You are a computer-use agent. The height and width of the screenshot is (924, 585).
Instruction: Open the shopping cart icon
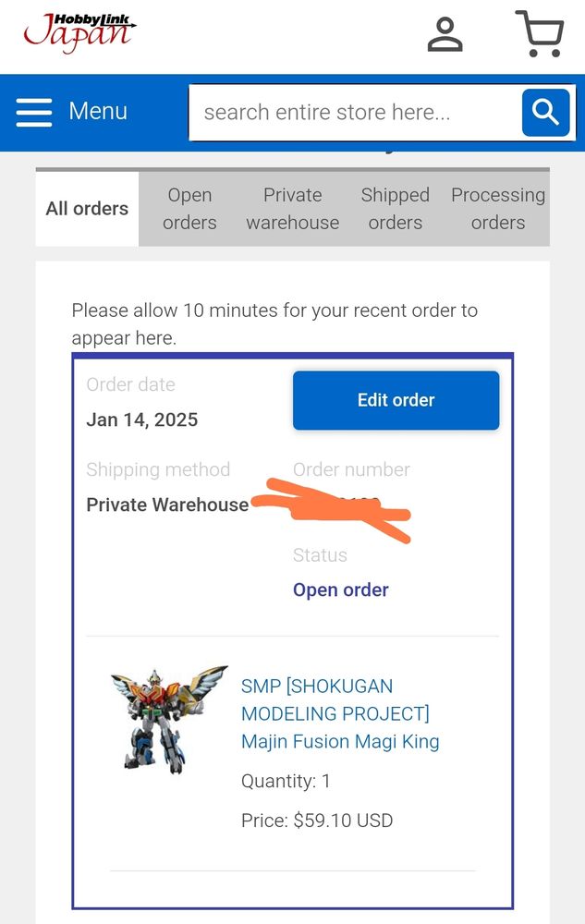tap(539, 33)
